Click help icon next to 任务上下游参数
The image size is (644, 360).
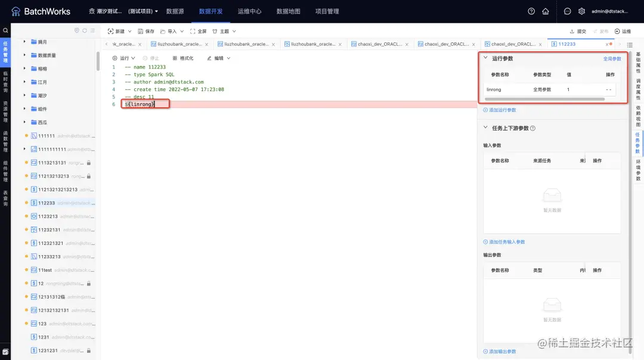(x=532, y=128)
